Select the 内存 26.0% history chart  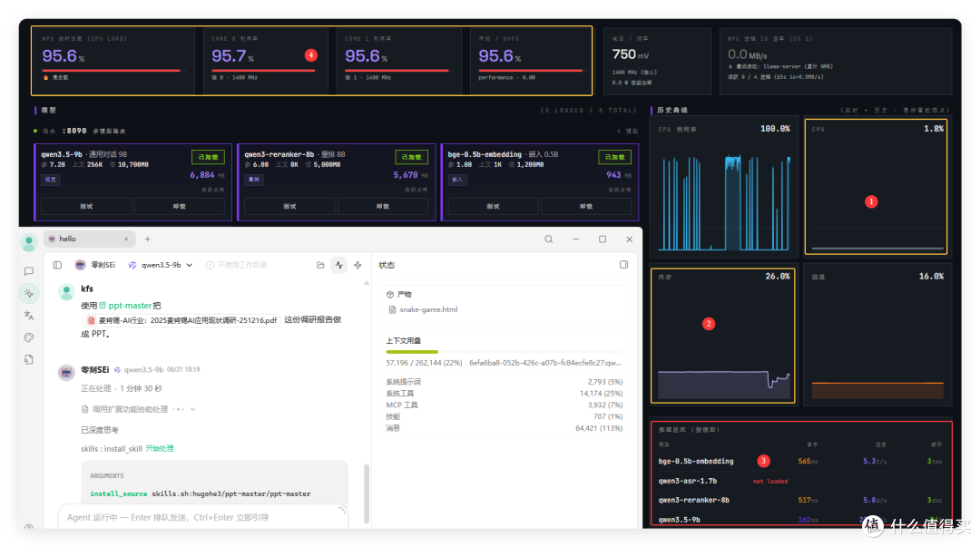coord(723,336)
